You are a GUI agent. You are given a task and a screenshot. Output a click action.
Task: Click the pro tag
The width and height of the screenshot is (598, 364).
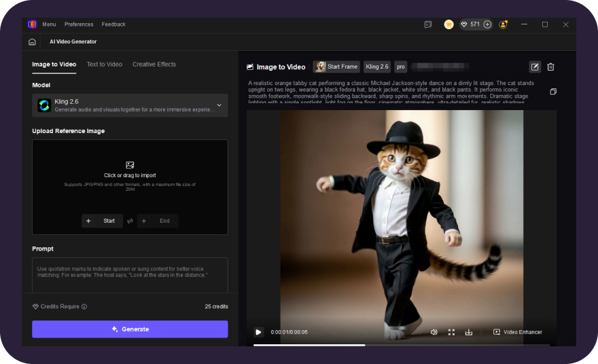400,67
